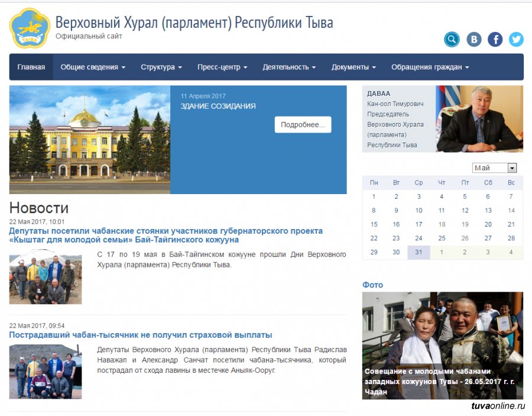The image size is (532, 416).
Task: Open the VK social network icon
Action: [473, 40]
